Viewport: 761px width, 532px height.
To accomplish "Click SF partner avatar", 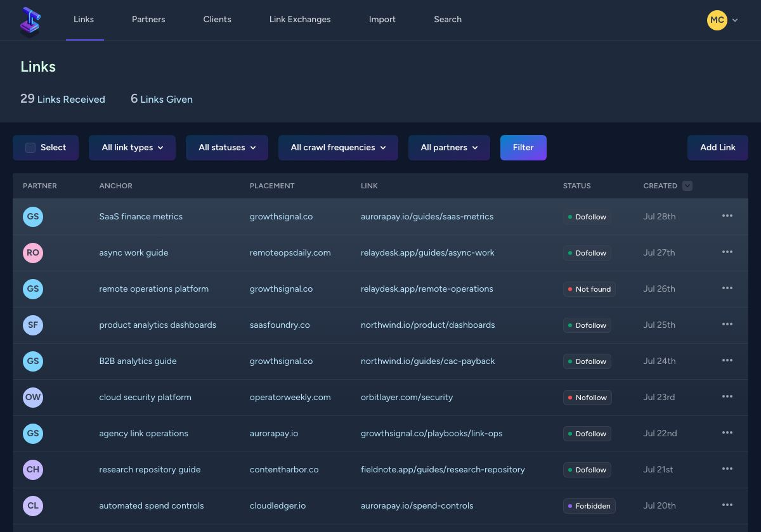I will (33, 325).
